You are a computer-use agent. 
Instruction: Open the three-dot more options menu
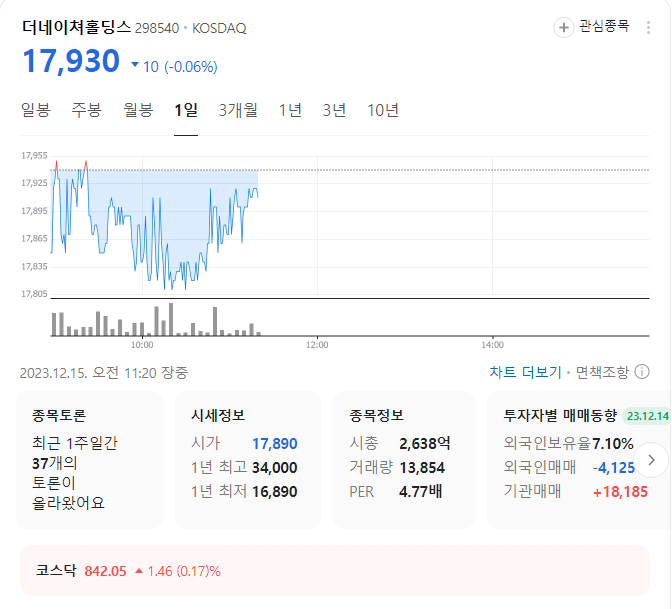tap(648, 28)
